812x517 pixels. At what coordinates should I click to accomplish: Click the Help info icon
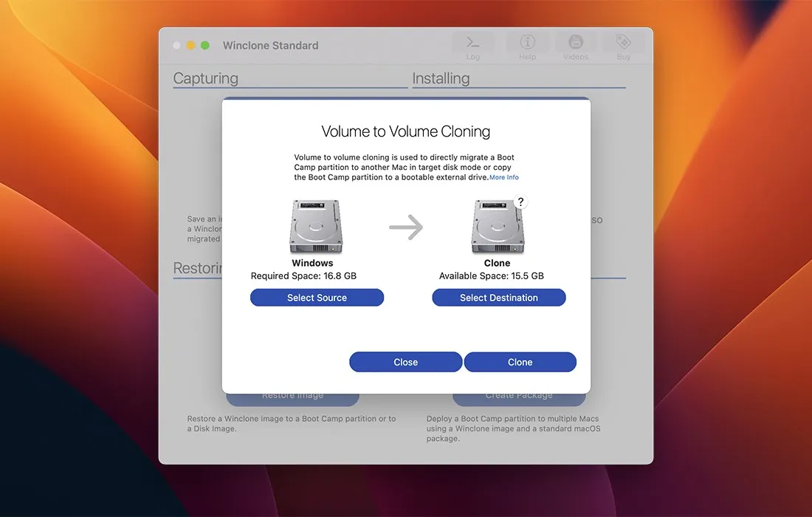527,44
